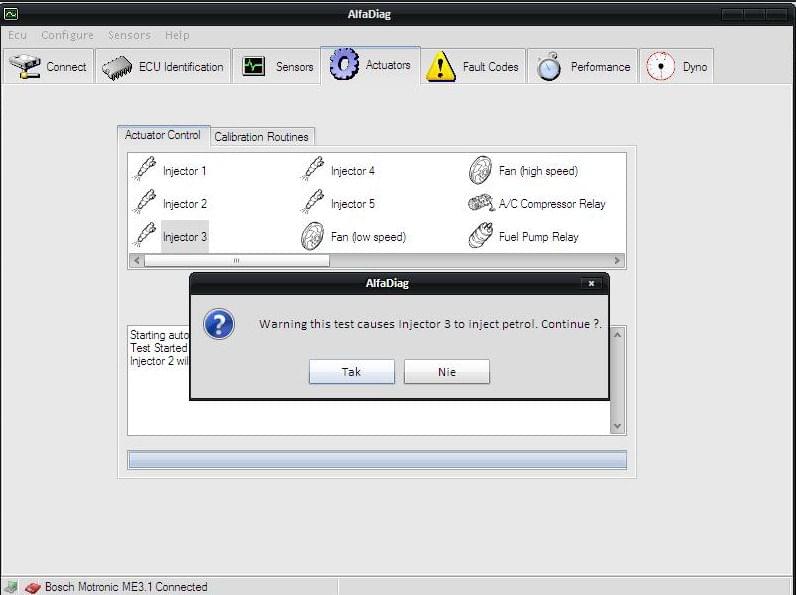796x595 pixels.
Task: Click the Injector 4 nozzle icon
Action: click(x=312, y=169)
